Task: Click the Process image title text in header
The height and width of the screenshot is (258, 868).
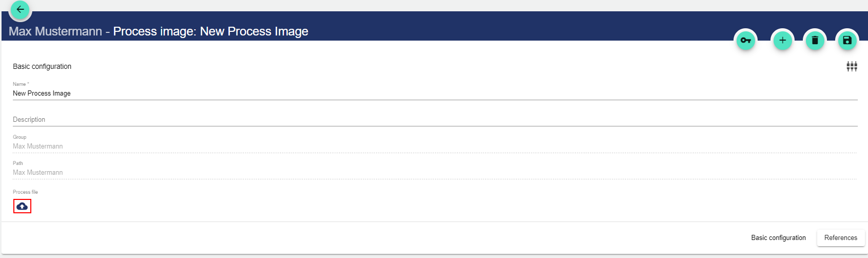Action: 210,31
